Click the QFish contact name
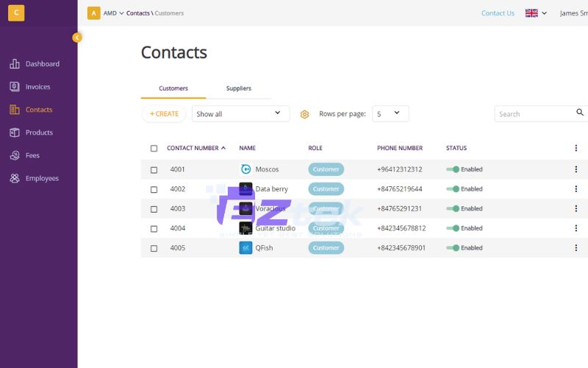 click(x=264, y=248)
